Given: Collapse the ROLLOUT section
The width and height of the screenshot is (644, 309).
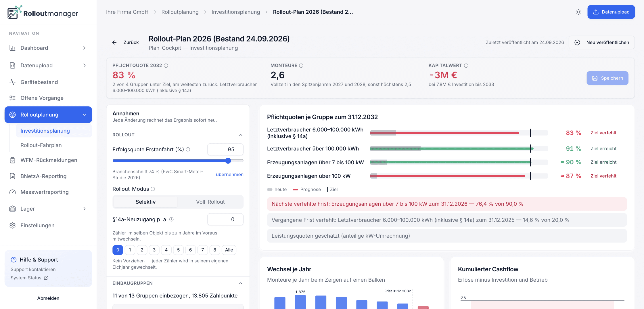Looking at the screenshot, I should [241, 135].
